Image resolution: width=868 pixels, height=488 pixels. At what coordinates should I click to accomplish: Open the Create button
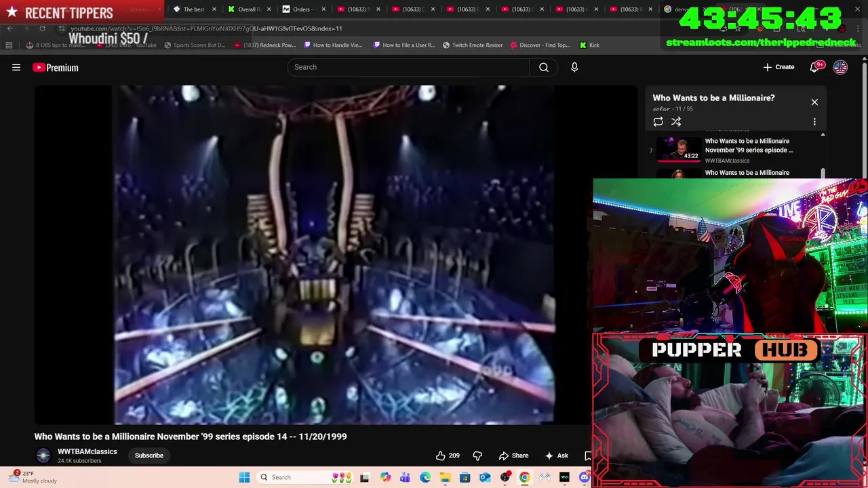pyautogui.click(x=778, y=67)
